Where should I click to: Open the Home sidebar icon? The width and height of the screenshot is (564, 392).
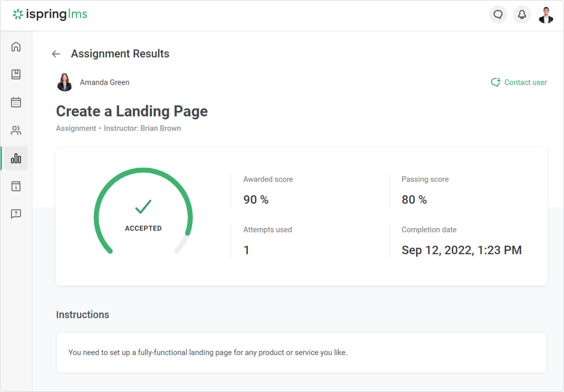[x=16, y=47]
